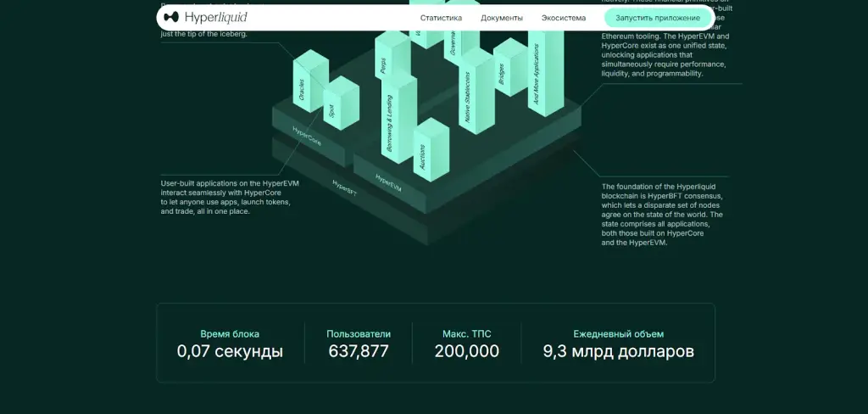Click the Ежедневный объем stat label
The width and height of the screenshot is (868, 414).
click(618, 334)
